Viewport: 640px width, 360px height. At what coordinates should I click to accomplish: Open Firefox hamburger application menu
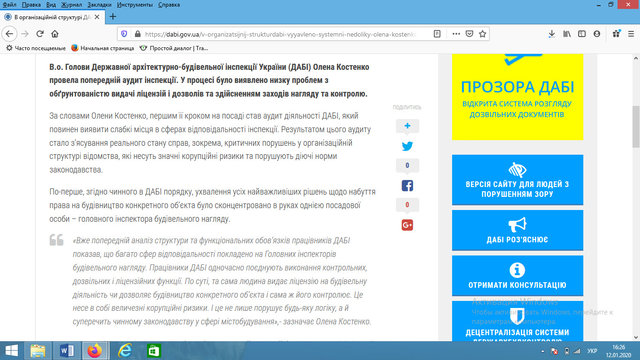[x=631, y=34]
